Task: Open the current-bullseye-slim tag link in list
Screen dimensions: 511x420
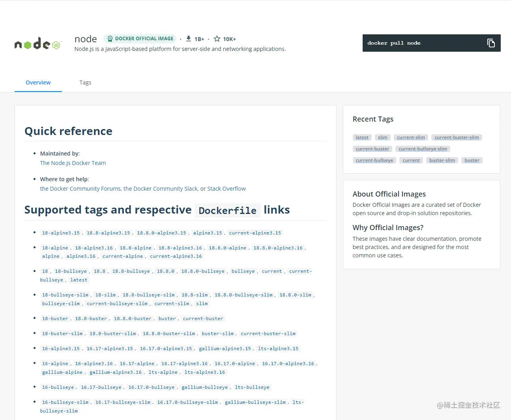Action: (x=117, y=304)
